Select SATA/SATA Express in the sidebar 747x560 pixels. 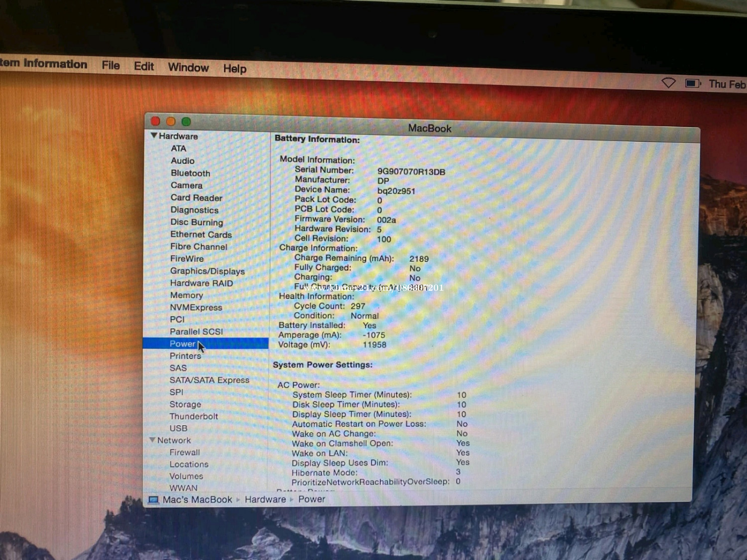click(x=209, y=380)
